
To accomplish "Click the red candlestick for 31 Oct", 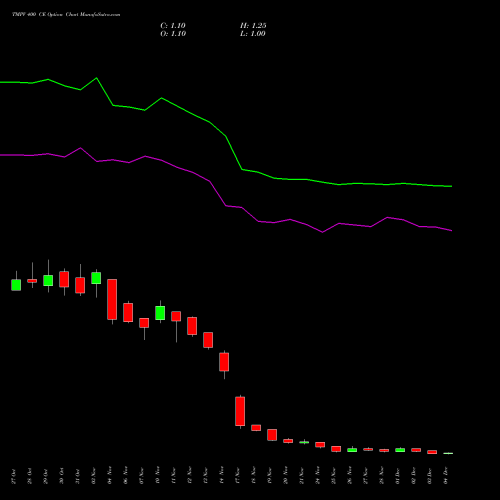I will tap(80, 285).
